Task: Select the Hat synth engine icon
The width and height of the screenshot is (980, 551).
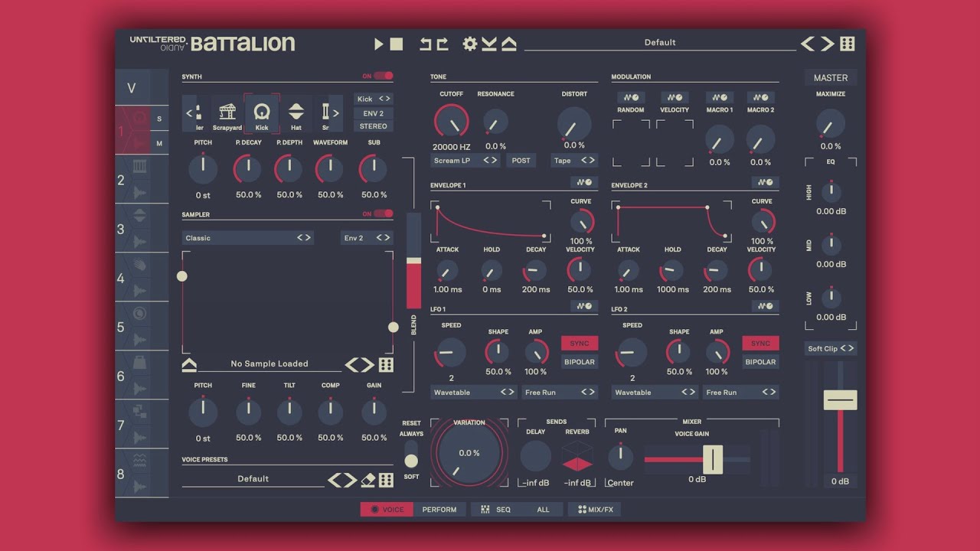Action: [x=296, y=114]
